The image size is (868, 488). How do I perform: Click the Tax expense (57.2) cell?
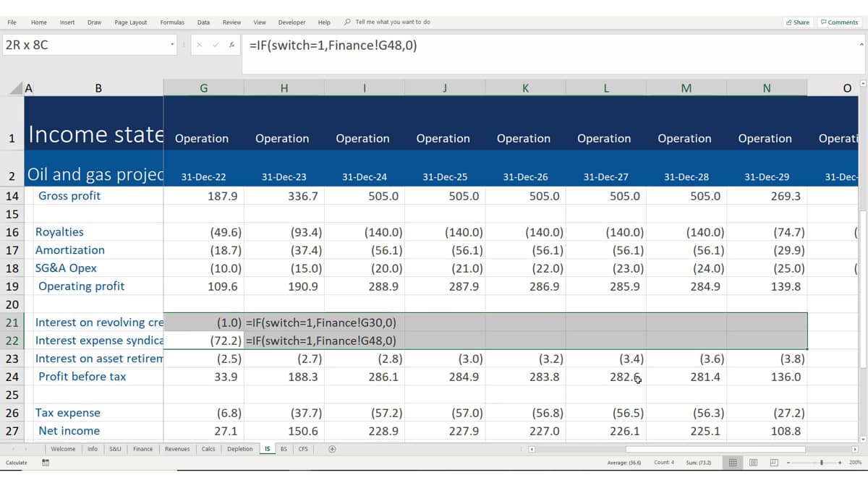pyautogui.click(x=365, y=413)
